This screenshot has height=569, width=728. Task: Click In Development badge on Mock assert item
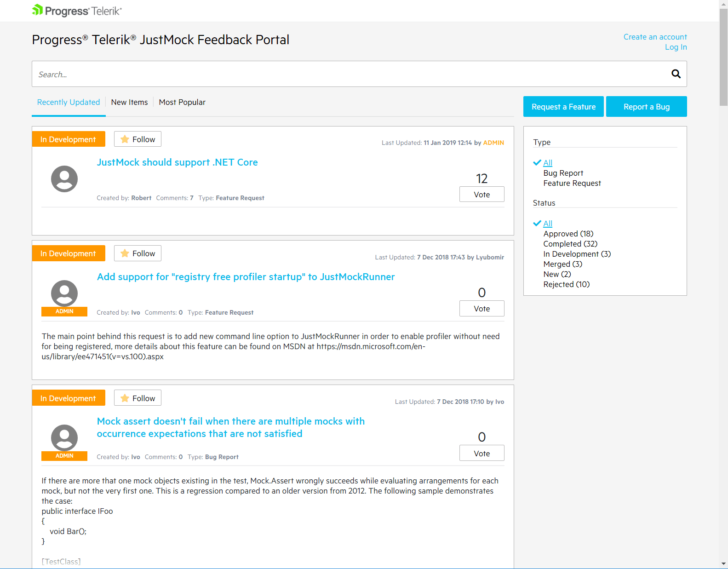[69, 398]
